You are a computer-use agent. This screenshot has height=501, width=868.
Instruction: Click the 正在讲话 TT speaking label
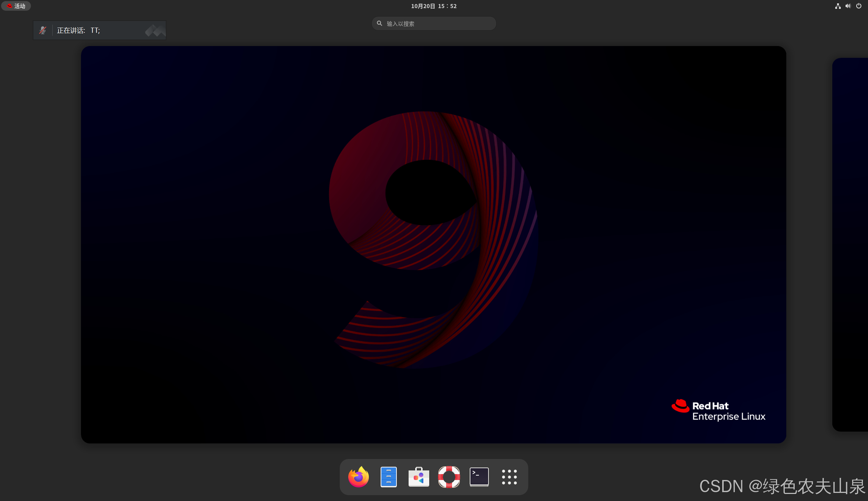coord(78,30)
